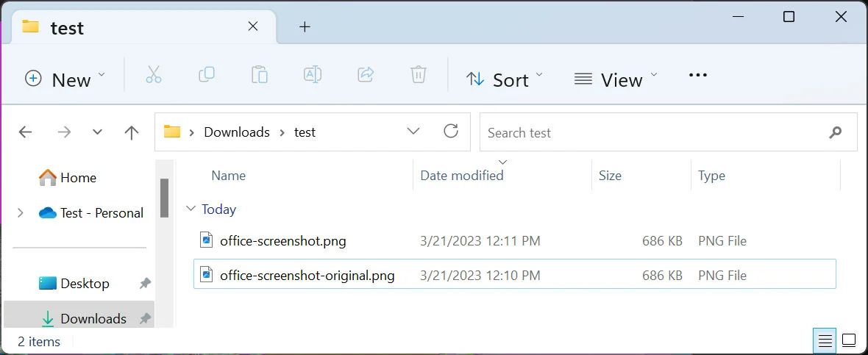Click the Delete trash can icon
868x355 pixels.
[x=418, y=74]
